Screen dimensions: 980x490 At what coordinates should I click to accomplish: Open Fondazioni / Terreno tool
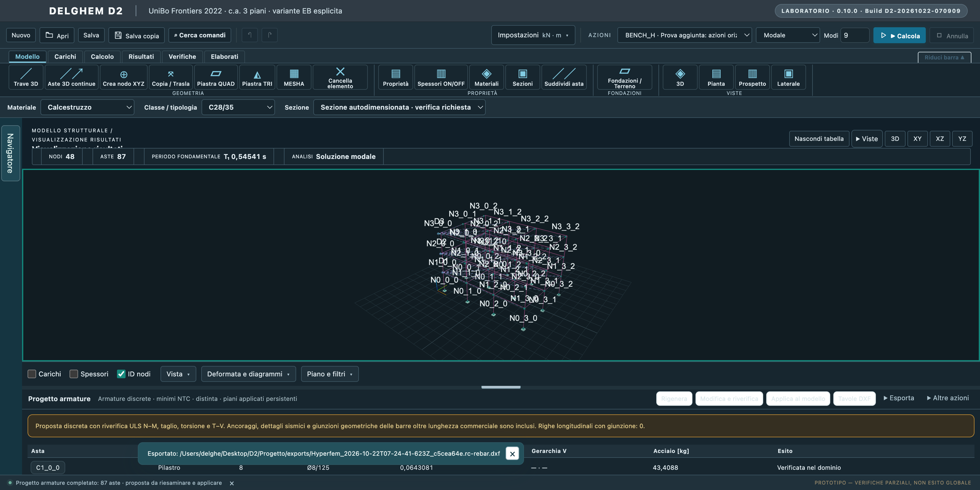pyautogui.click(x=625, y=77)
